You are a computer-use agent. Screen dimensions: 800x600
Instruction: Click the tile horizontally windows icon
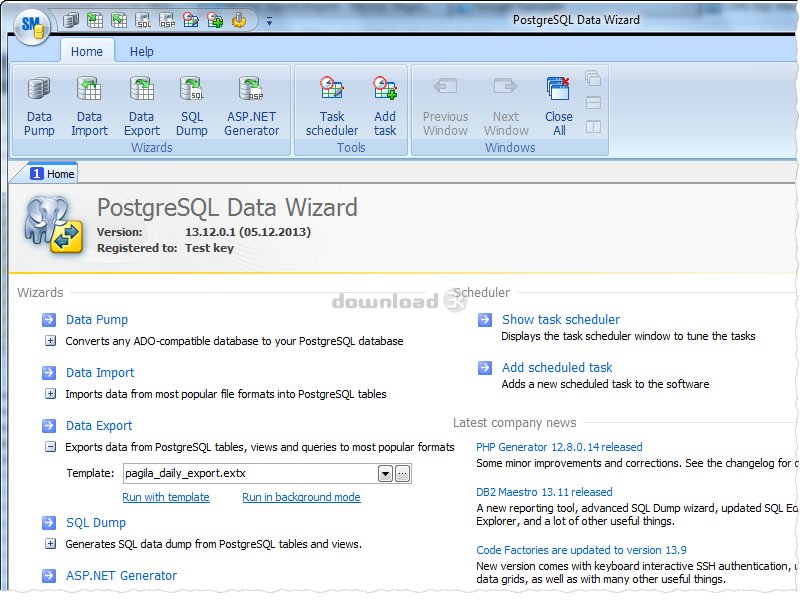point(593,103)
